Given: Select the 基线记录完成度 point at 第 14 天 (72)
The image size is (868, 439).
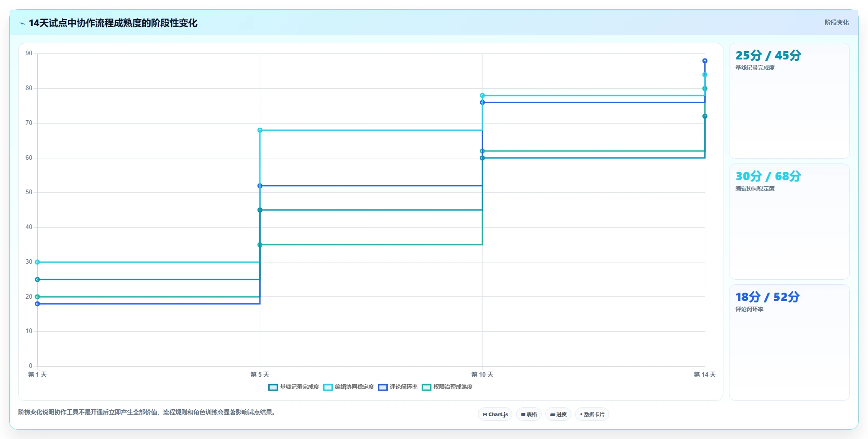Looking at the screenshot, I should 705,117.
